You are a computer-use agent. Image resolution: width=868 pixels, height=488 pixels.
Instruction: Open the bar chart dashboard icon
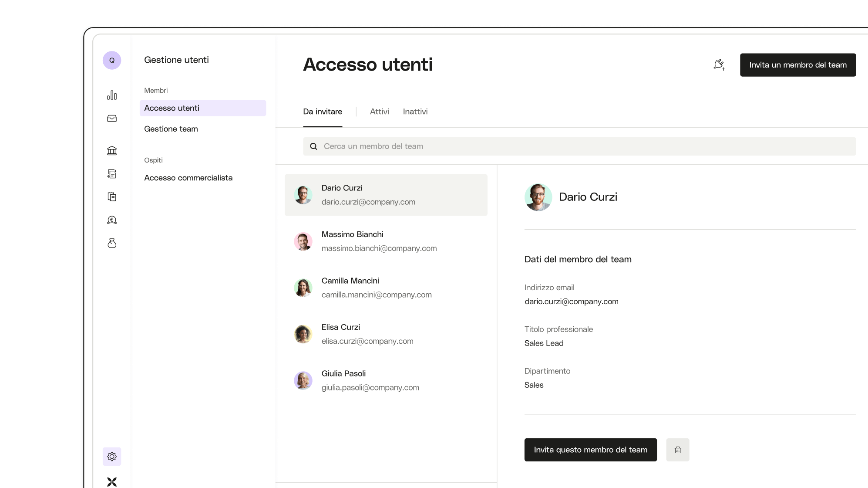(112, 95)
